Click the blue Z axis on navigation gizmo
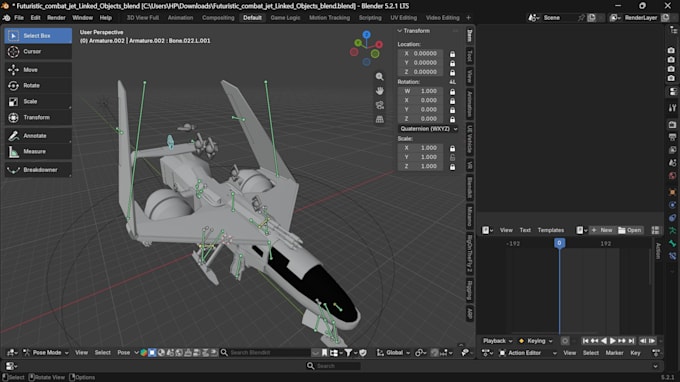 pyautogui.click(x=367, y=34)
